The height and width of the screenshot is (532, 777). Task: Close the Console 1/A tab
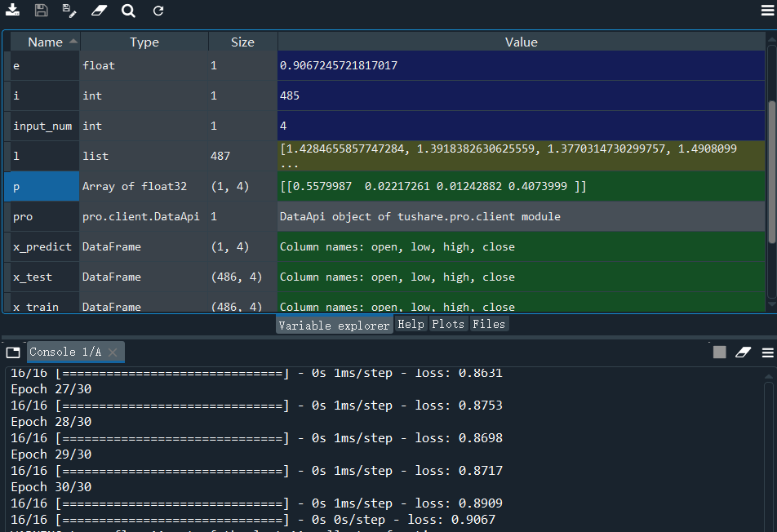113,352
